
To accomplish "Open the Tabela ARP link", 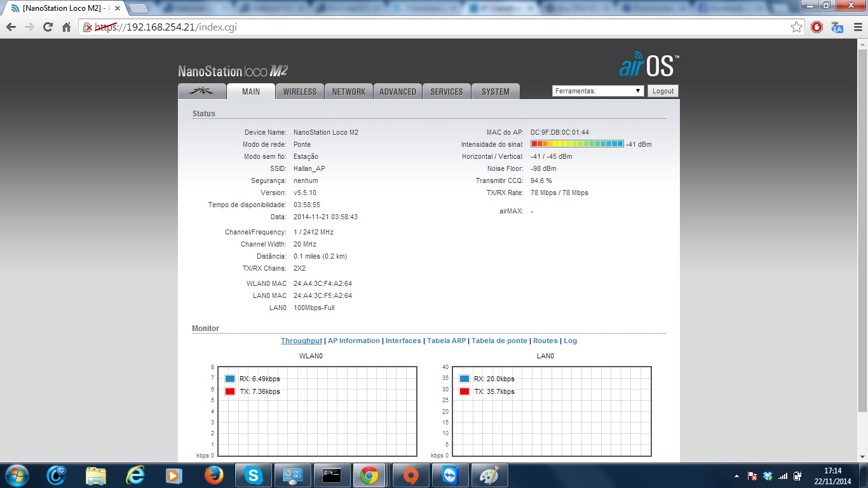I will tap(446, 341).
